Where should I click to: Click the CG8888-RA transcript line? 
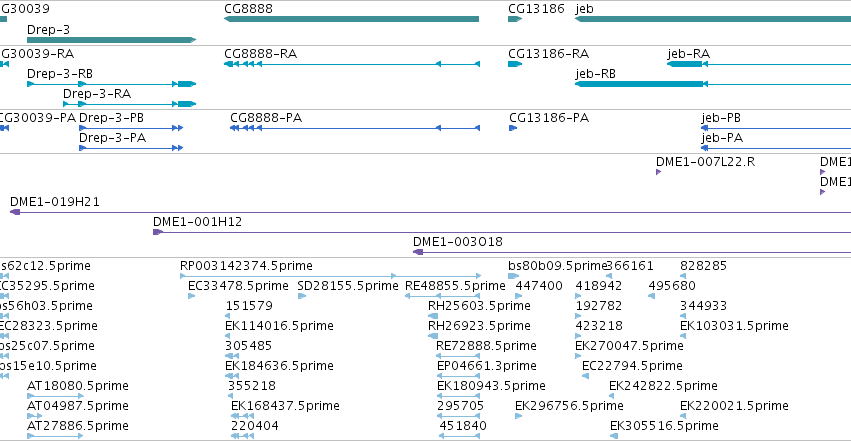pos(352,64)
